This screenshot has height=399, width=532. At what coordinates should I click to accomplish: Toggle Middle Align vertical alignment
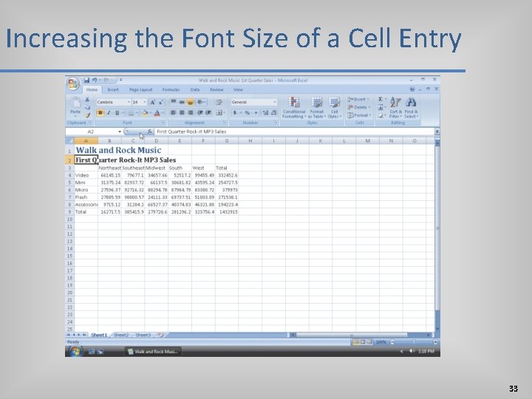[x=182, y=102]
